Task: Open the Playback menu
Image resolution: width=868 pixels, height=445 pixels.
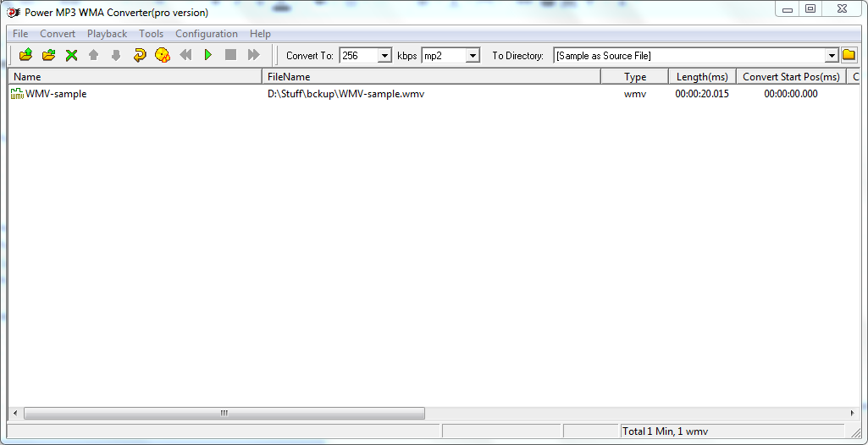Action: [x=107, y=34]
